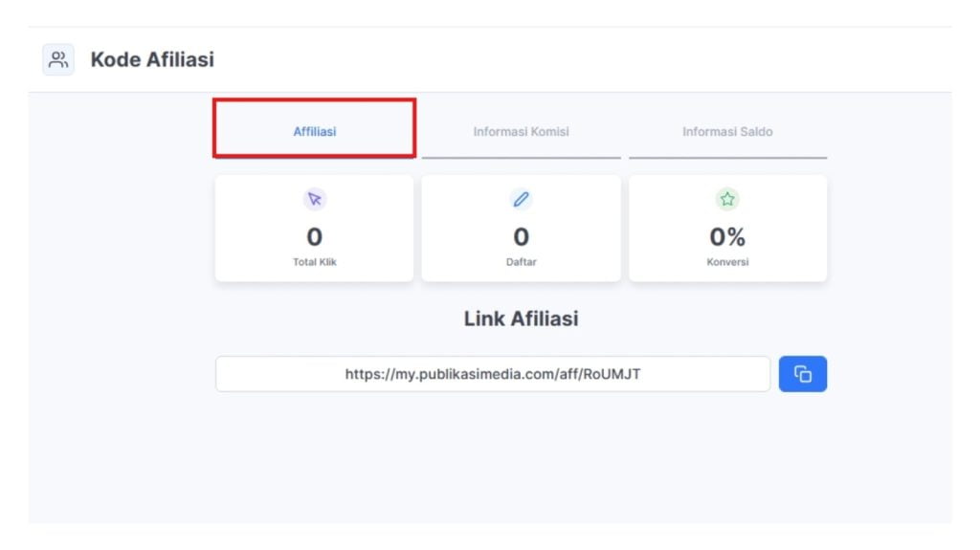980x550 pixels.
Task: Click the Kode Afiliasi page heading
Action: [152, 59]
